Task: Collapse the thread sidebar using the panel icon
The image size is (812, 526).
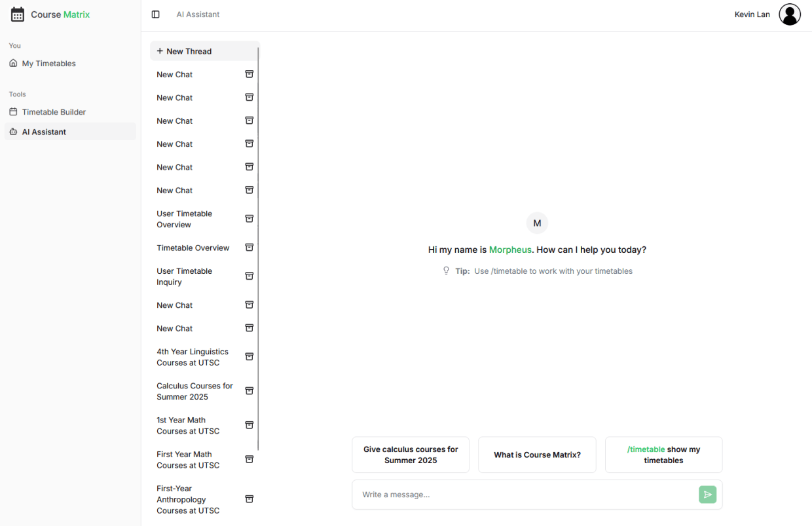Action: [x=155, y=14]
